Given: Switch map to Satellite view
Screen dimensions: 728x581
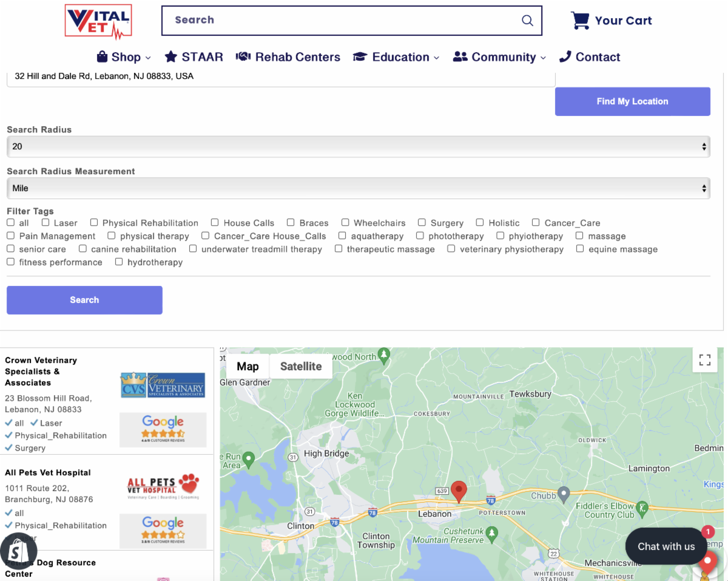Looking at the screenshot, I should 301,366.
